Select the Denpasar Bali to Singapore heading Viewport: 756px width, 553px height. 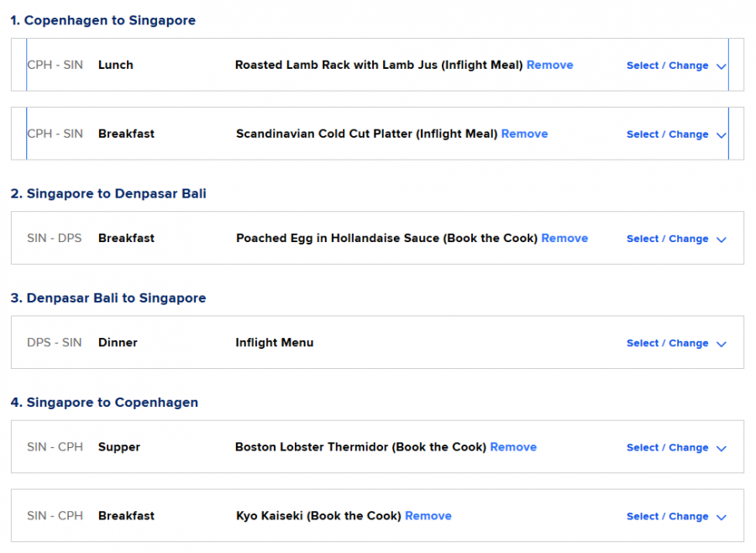pos(108,298)
